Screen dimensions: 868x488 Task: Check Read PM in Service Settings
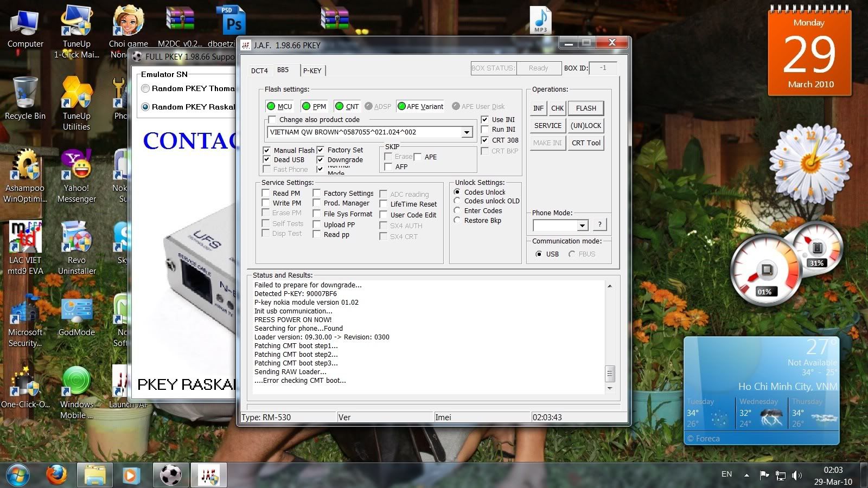265,193
